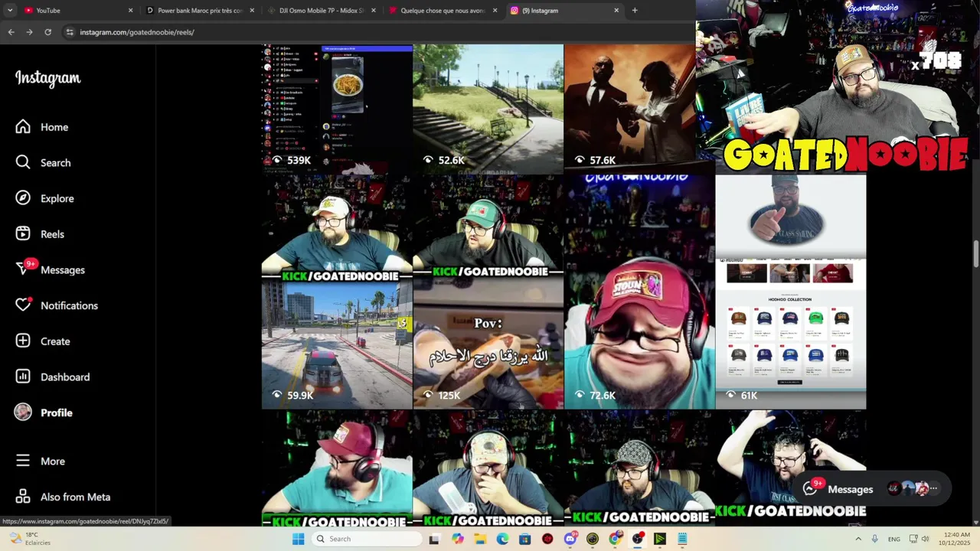980x551 pixels.
Task: Click the browser forward arrow
Action: click(x=29, y=32)
